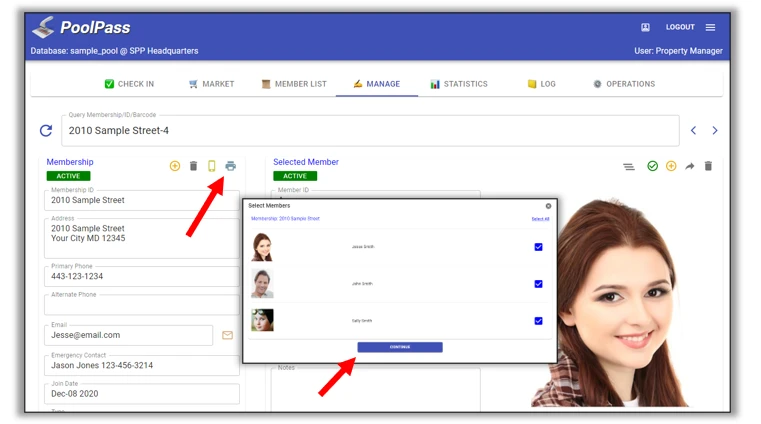761x424 pixels.
Task: Add new membership with plus icon
Action: [x=175, y=166]
